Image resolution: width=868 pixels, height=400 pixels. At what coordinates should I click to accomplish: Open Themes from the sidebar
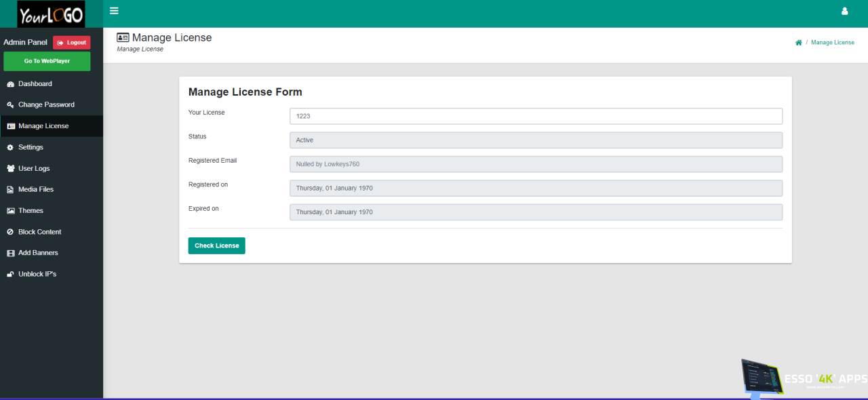(31, 211)
